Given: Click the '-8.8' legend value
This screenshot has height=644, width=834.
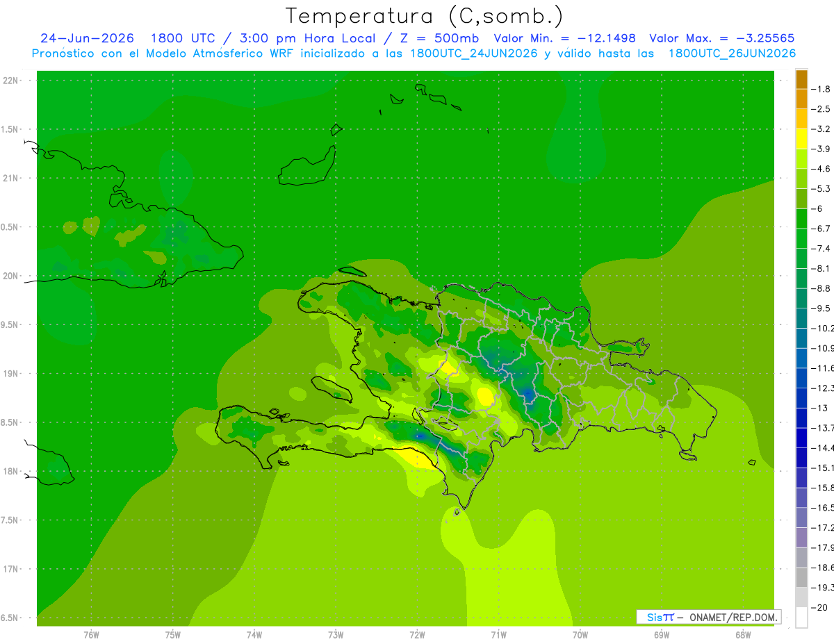Looking at the screenshot, I should coord(821,288).
